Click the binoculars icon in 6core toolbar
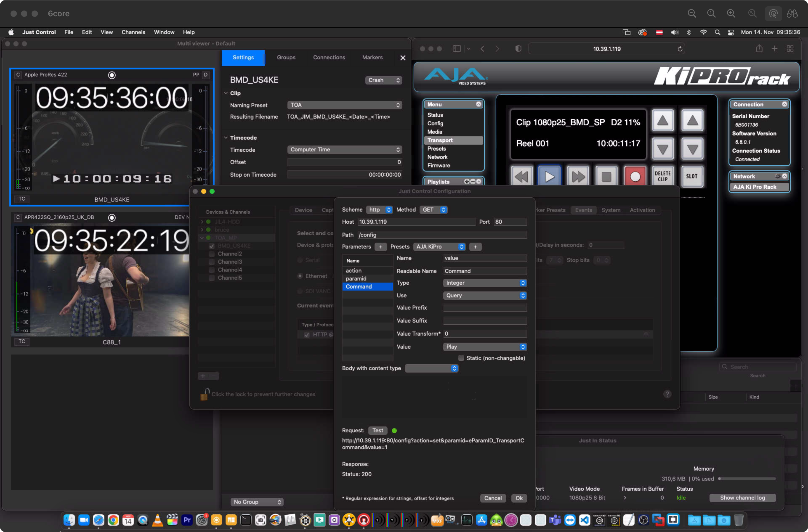Viewport: 808px width, 532px height. click(792, 13)
